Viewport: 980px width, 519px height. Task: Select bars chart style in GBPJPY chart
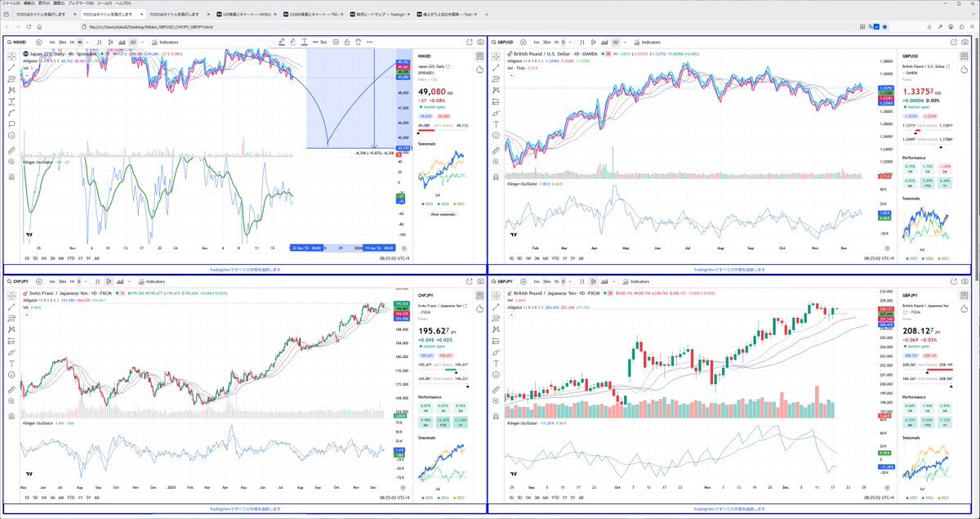pyautogui.click(x=581, y=280)
